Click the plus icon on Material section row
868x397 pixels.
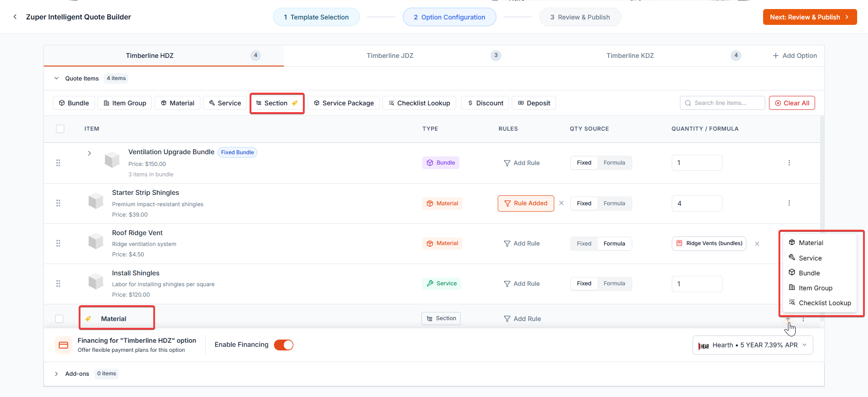coord(788,319)
